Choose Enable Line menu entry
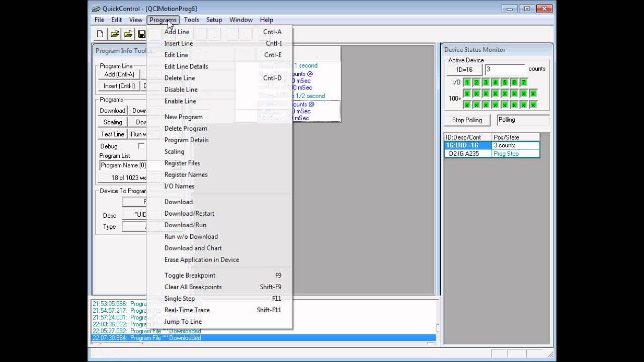The width and height of the screenshot is (644, 362). point(219,101)
